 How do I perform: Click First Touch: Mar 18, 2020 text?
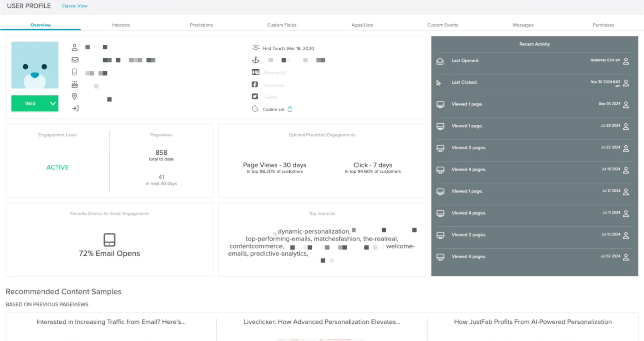288,48
